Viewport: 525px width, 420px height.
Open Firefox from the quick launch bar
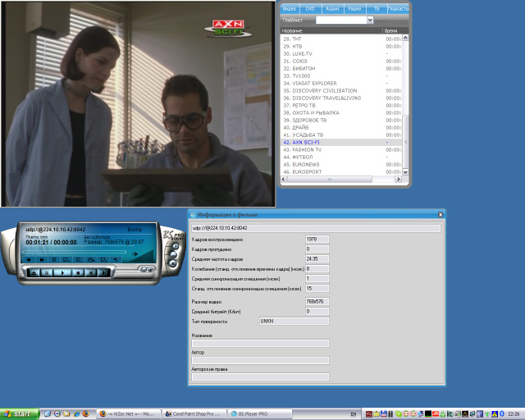(85, 413)
